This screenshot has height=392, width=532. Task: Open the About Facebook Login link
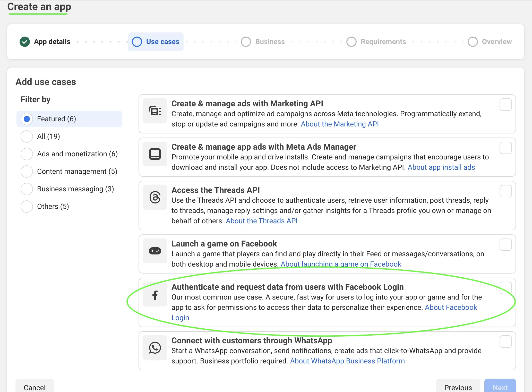tap(451, 308)
